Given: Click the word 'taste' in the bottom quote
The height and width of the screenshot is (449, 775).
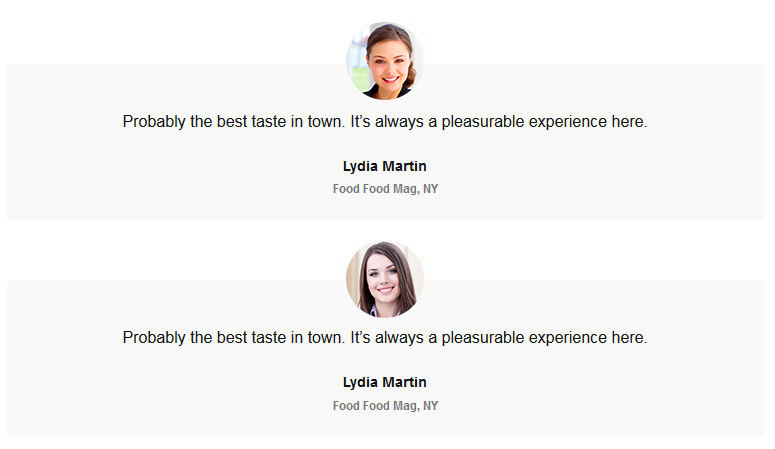Looking at the screenshot, I should tap(268, 338).
